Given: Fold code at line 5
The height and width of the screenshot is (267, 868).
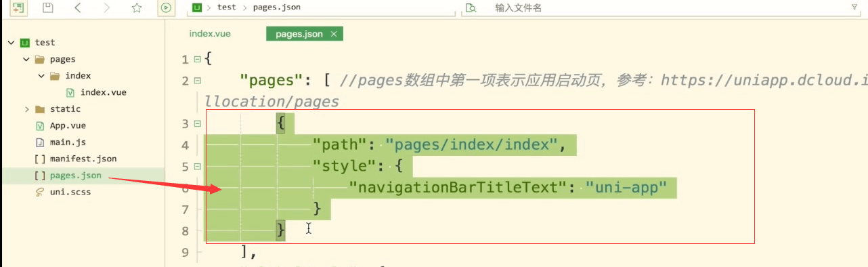Looking at the screenshot, I should pos(197,166).
